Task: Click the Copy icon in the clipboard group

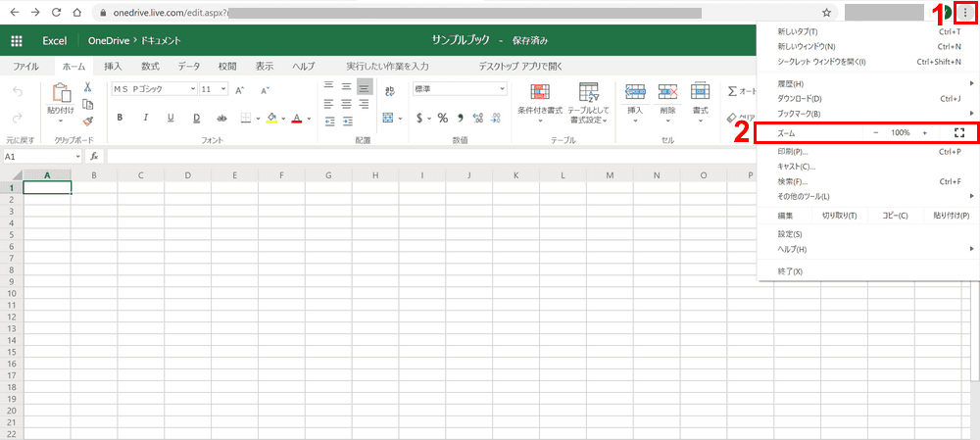Action: tap(88, 105)
